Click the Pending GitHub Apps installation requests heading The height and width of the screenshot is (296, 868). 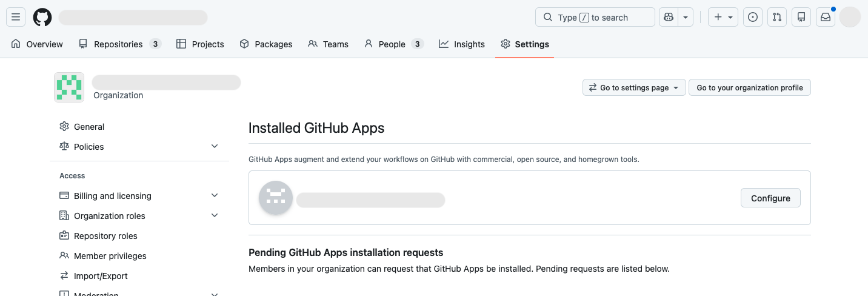[346, 252]
